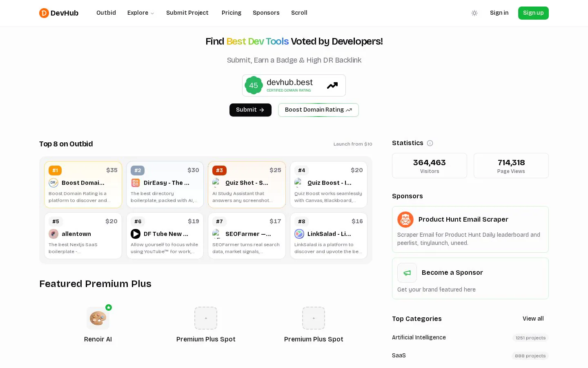Click the "Launch from $10" text

[353, 144]
